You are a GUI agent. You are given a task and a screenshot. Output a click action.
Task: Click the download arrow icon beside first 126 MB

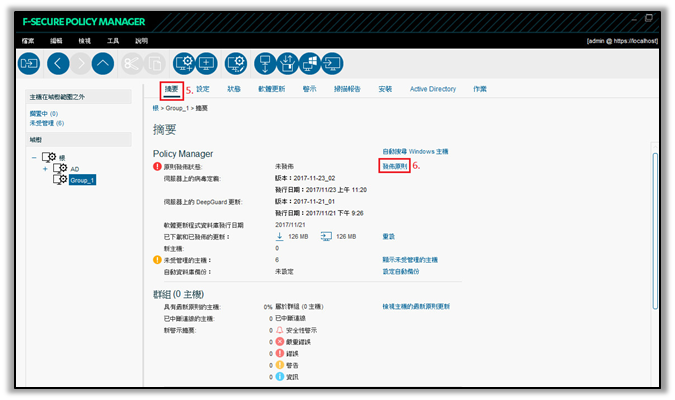pos(279,236)
